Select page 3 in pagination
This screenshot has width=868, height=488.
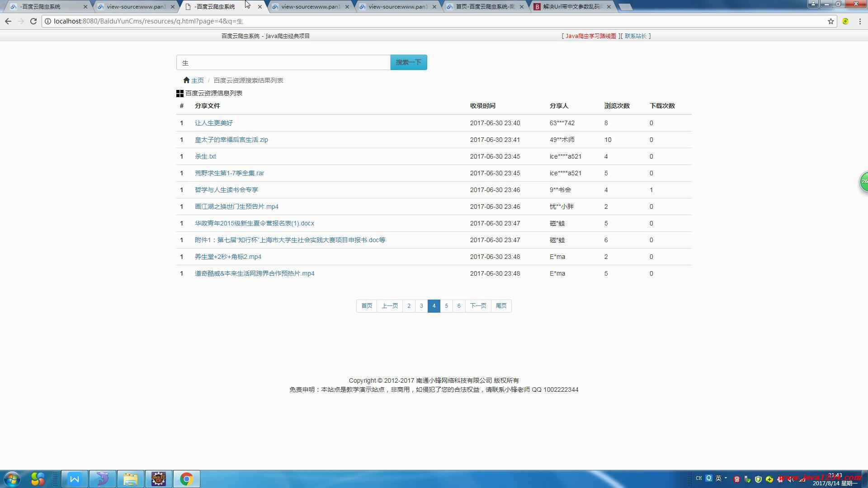click(x=421, y=306)
